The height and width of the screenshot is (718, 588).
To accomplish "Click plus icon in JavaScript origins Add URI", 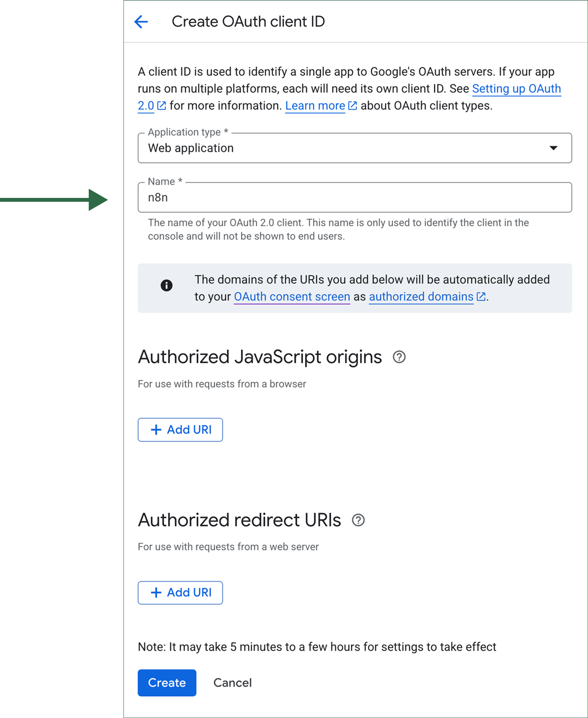I will [156, 430].
